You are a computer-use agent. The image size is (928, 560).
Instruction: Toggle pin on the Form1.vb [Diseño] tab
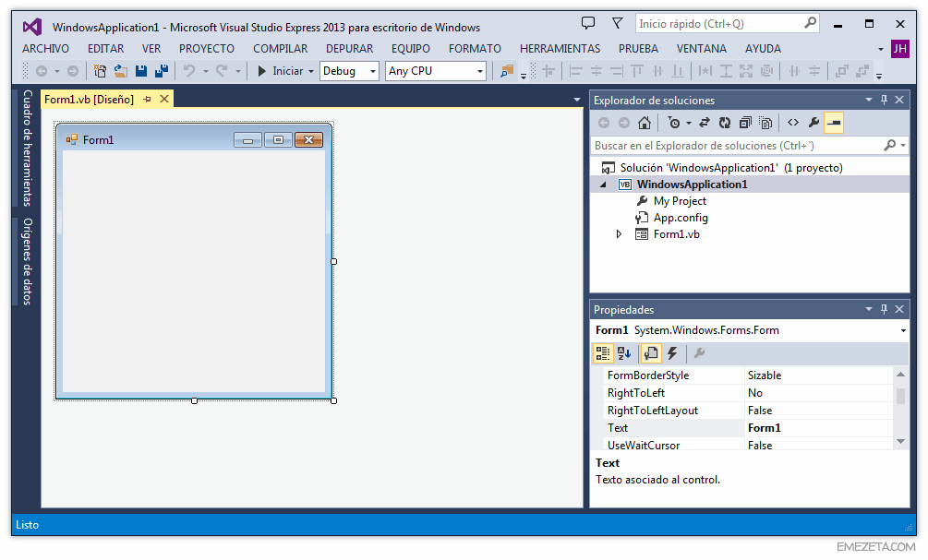click(147, 100)
